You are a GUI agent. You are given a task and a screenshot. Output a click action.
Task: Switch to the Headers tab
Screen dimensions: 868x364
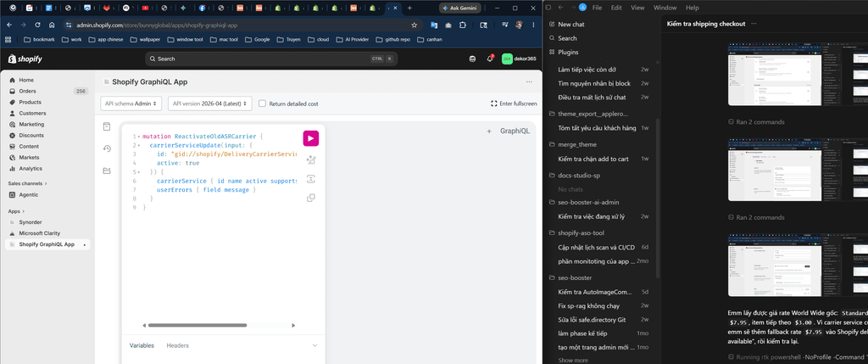178,345
